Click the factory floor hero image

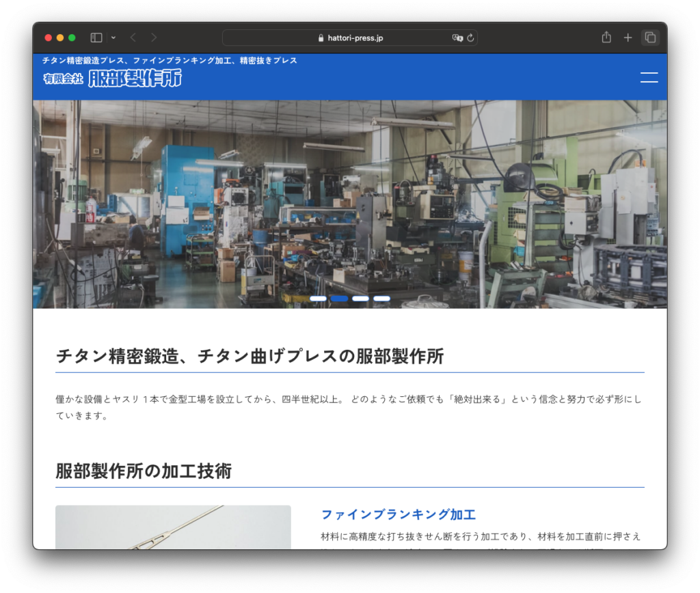coord(350,204)
